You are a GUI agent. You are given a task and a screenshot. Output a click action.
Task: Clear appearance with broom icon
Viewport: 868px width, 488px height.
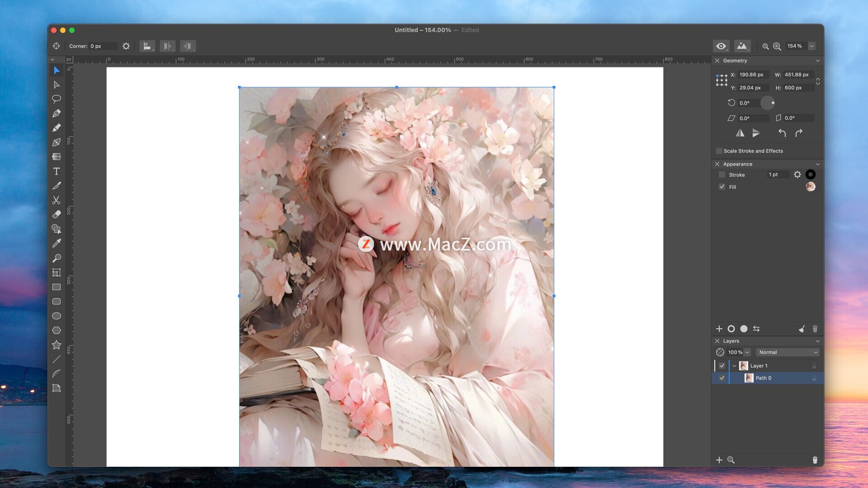pyautogui.click(x=802, y=329)
